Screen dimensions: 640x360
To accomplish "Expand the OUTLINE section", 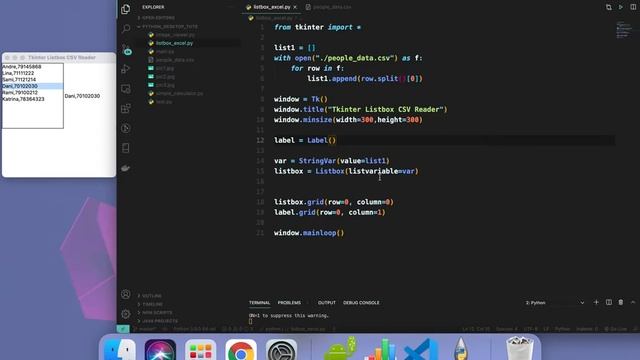I will (x=149, y=296).
